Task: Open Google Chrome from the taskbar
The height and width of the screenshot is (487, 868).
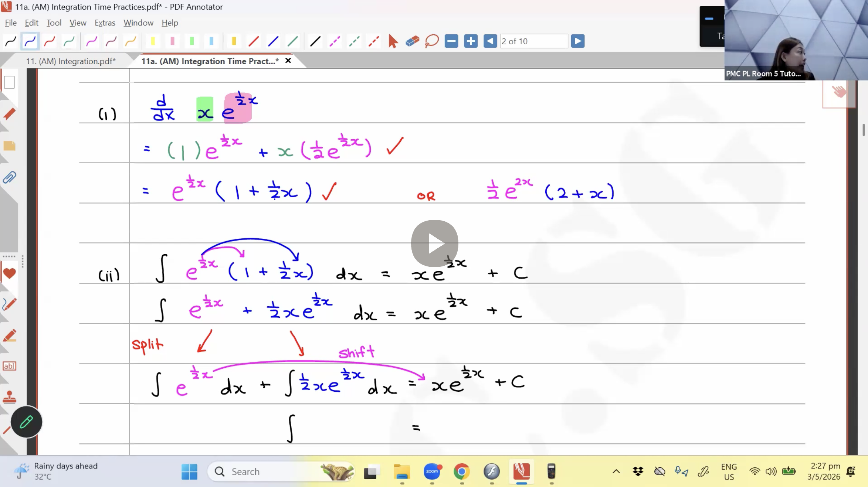Action: (462, 471)
